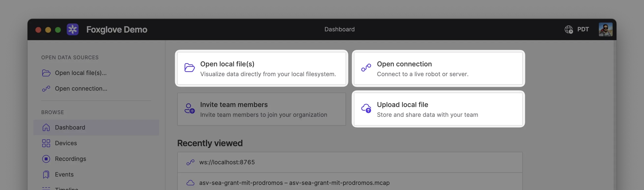
Task: Open recent ws://localhost:8765 connection
Action: pos(227,162)
